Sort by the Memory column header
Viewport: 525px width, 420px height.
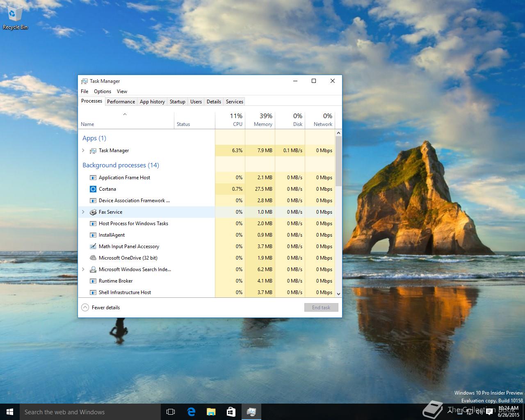[260, 120]
